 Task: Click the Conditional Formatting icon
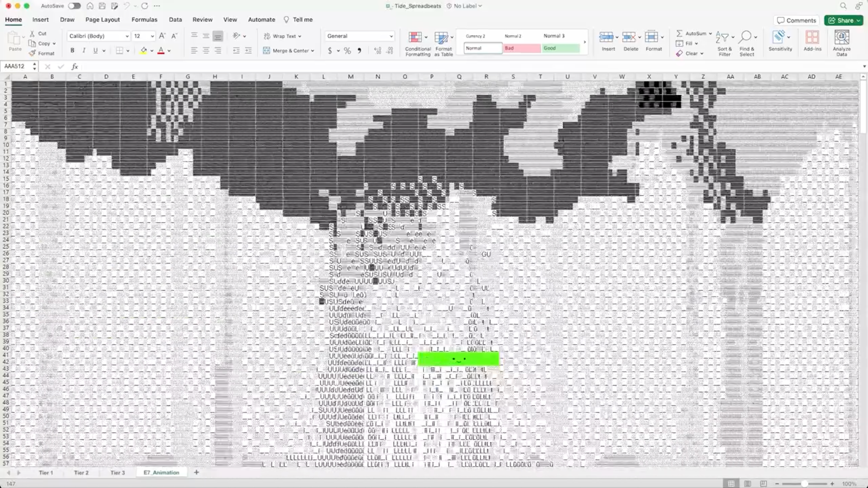[415, 37]
